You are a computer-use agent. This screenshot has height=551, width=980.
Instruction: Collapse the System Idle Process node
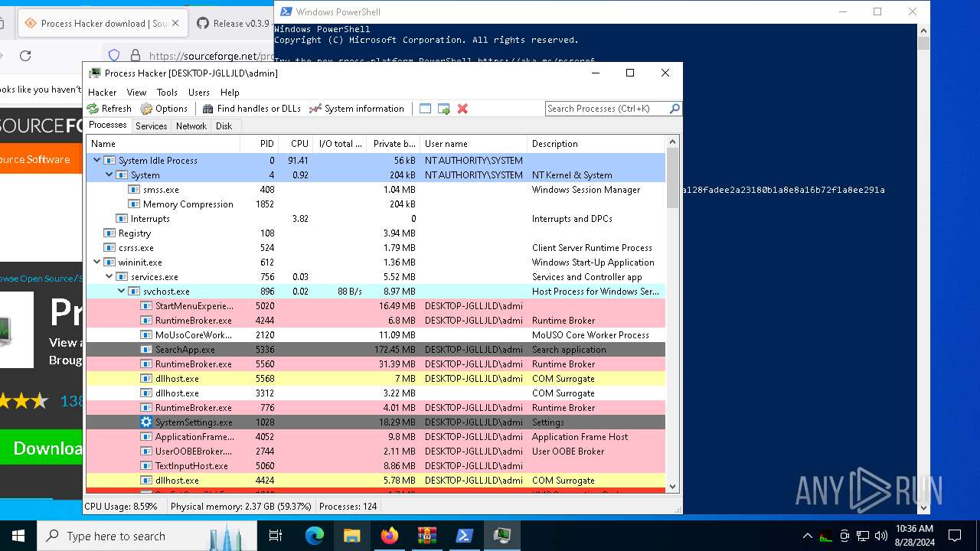pos(96,161)
